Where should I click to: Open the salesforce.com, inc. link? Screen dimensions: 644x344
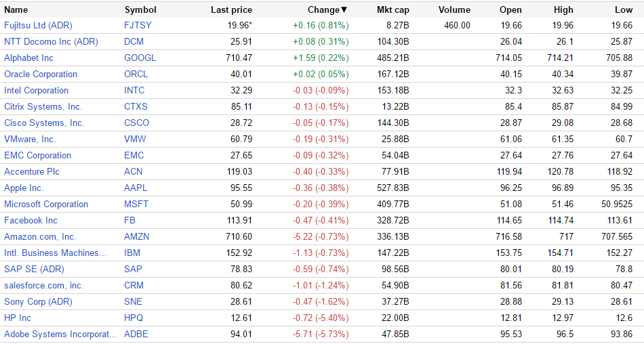[43, 285]
